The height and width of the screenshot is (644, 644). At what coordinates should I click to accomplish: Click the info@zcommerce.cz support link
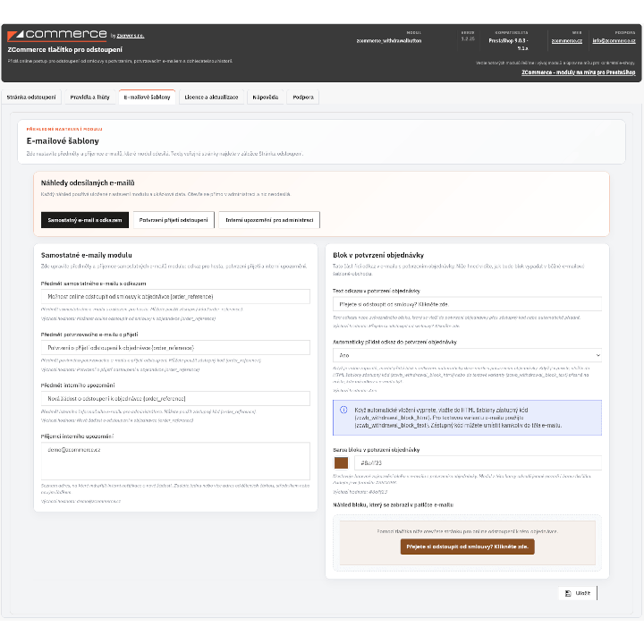[x=614, y=40]
